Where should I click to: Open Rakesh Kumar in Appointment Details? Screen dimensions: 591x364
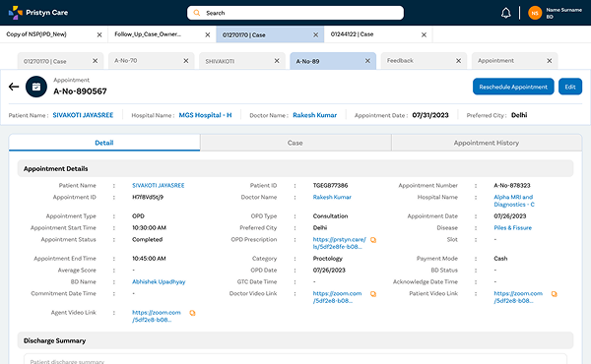pos(332,197)
